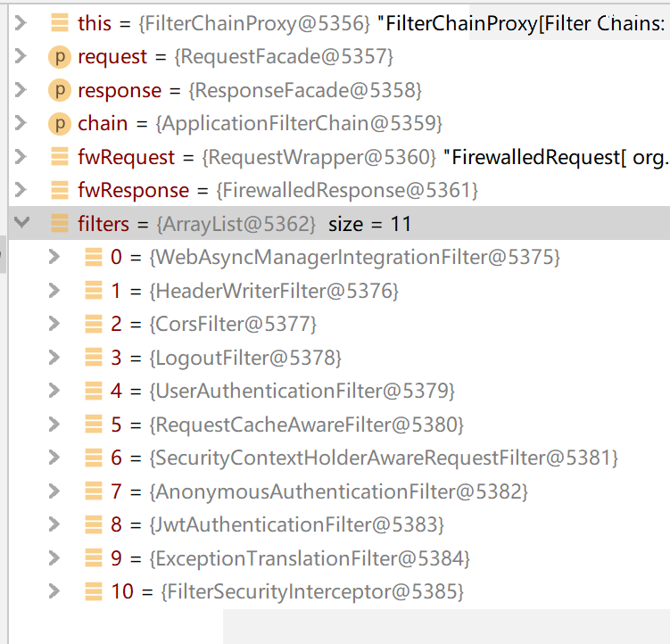
Task: Select the SecurityContextHolderAwareRequestFilter row
Action: (384, 458)
